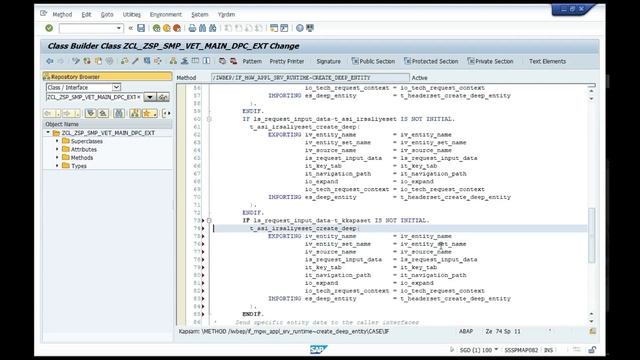The width and height of the screenshot is (640, 360).
Task: Open the Private Section button
Action: 490,61
